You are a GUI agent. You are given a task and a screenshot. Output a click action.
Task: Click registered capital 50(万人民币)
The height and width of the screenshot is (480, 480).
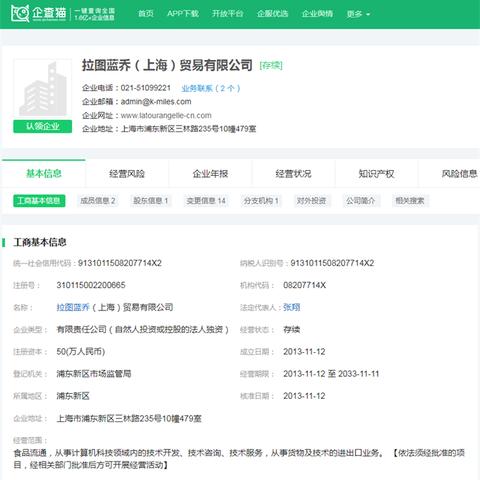tap(81, 352)
